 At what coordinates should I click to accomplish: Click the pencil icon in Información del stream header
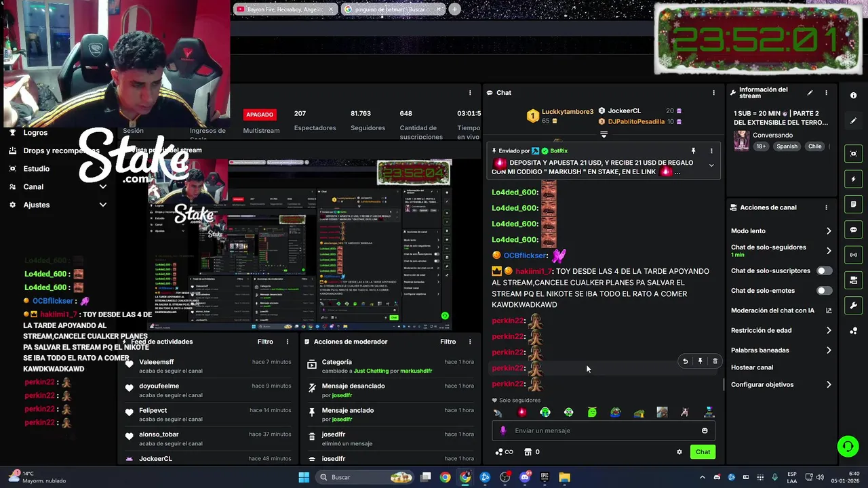tap(810, 93)
